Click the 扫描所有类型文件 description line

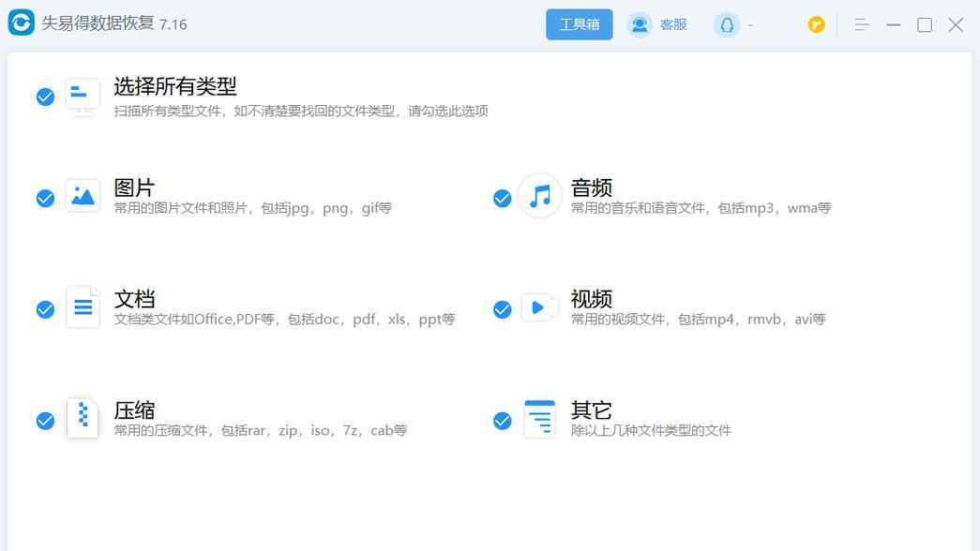(x=301, y=112)
